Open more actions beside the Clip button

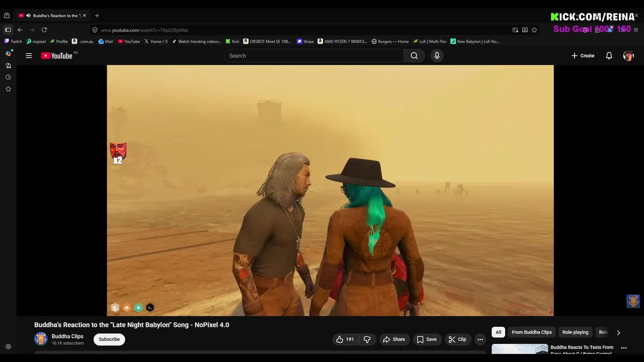(480, 339)
